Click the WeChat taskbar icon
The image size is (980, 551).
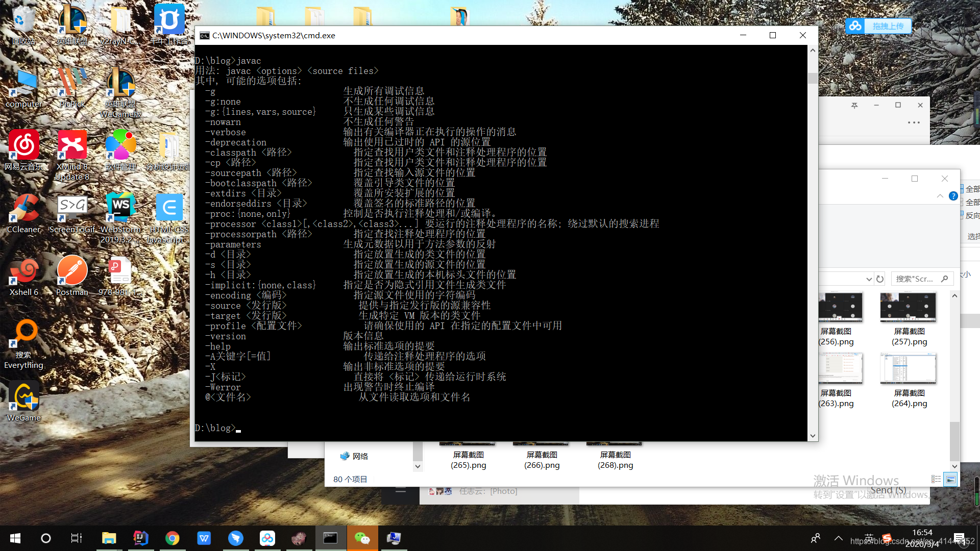point(362,538)
